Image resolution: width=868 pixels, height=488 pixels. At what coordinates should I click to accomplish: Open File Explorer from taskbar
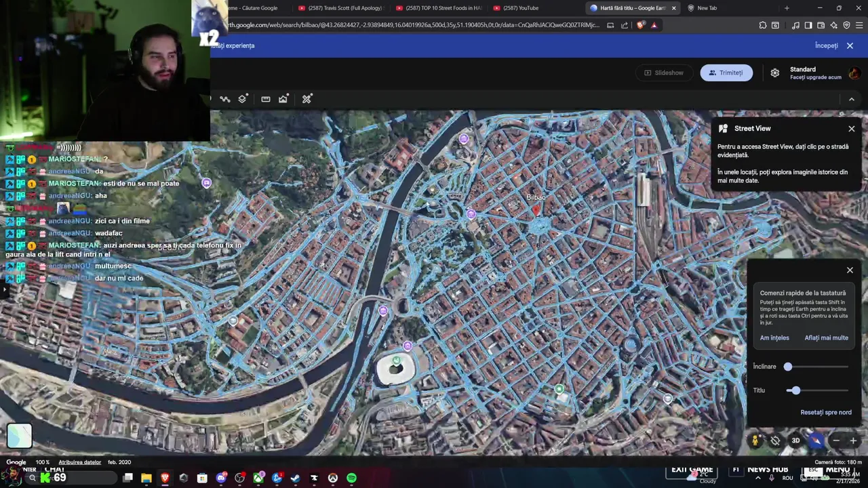146,478
